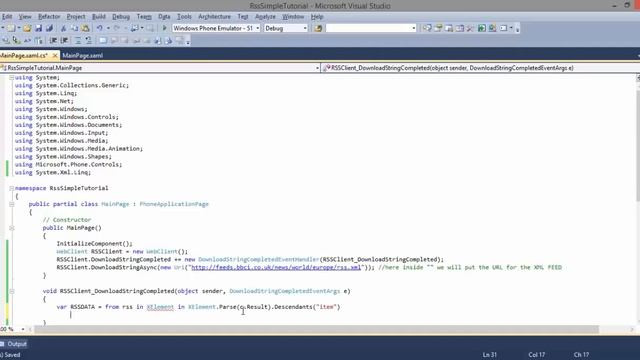
Task: Uncomment selected lines icon
Action: 89,40
